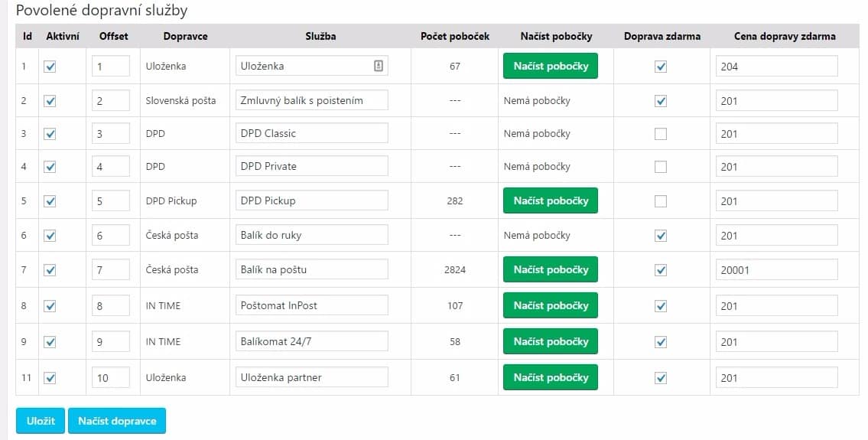Focus the Offset field showing 5

coord(110,201)
